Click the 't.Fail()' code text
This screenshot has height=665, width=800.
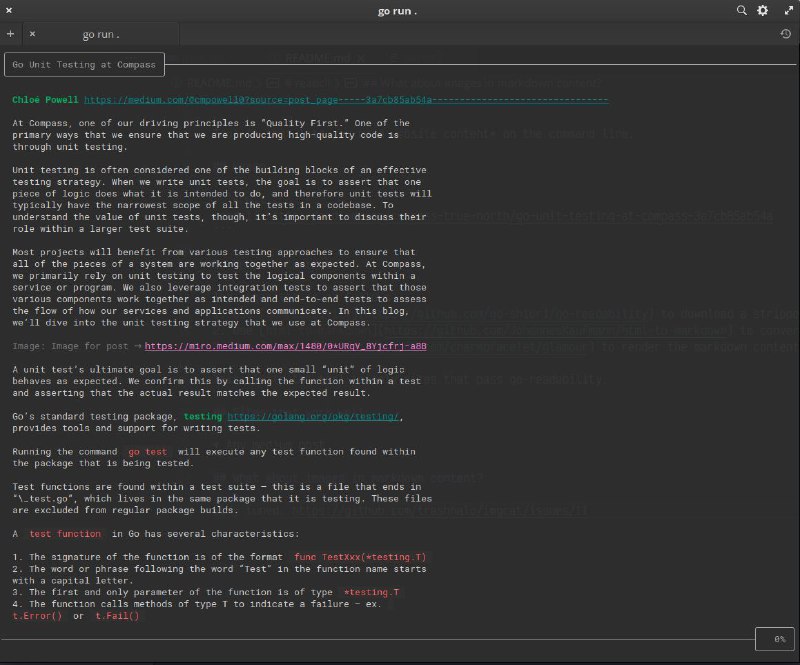click(x=117, y=616)
